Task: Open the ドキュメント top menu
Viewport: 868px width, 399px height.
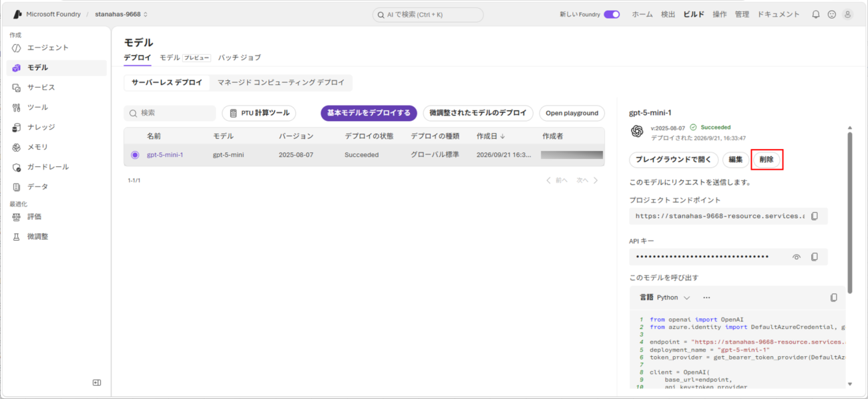Action: pos(779,14)
